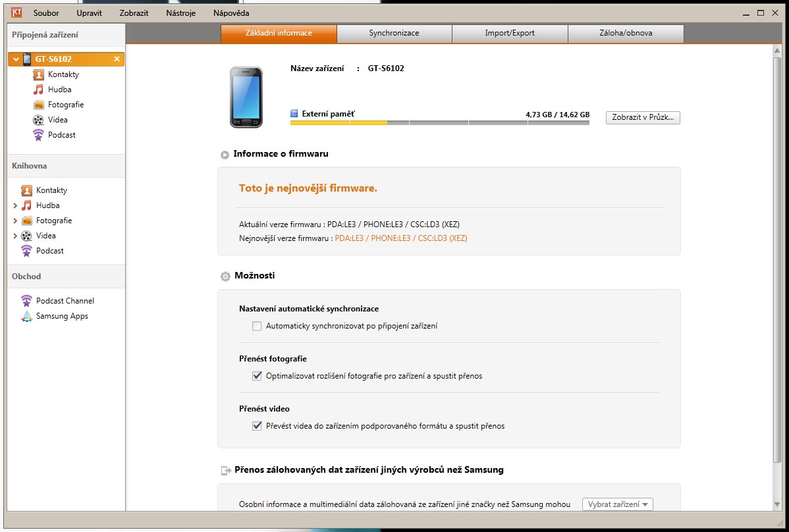The height and width of the screenshot is (532, 789).
Task: Click the Obchod section header
Action: [x=66, y=277]
